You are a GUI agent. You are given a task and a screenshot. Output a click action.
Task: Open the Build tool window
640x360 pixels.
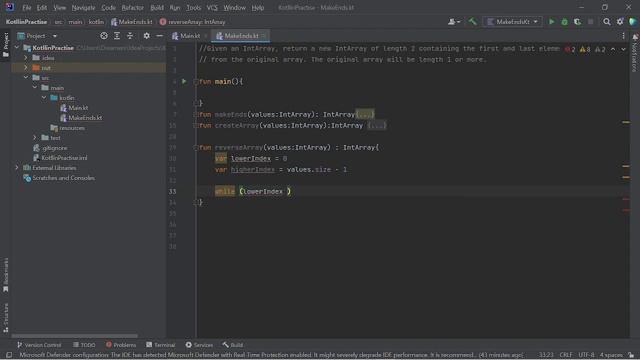click(233, 345)
